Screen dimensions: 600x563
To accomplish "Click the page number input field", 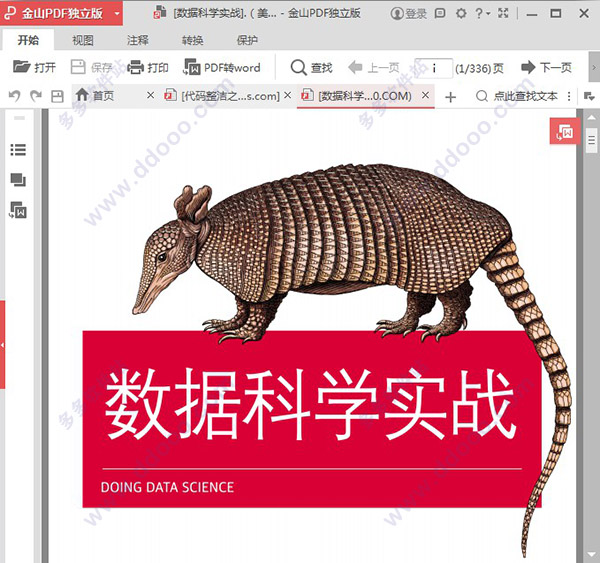I will pyautogui.click(x=434, y=68).
